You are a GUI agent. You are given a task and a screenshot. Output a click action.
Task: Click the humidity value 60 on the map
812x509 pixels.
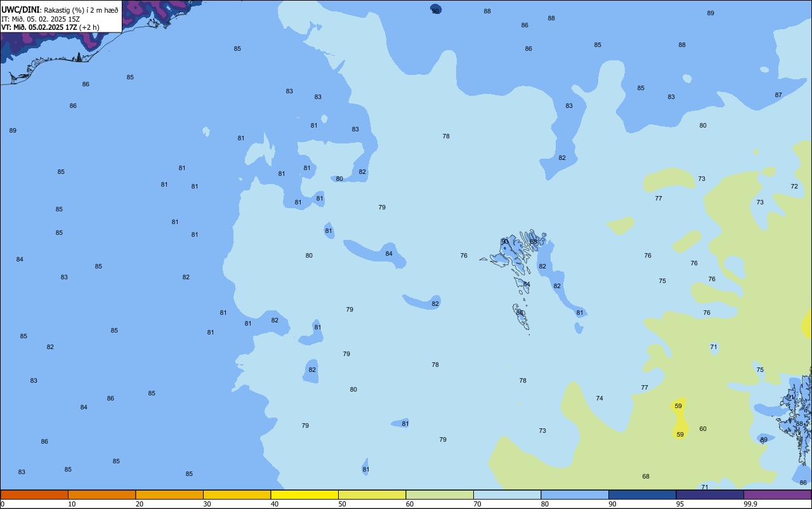coord(703,429)
